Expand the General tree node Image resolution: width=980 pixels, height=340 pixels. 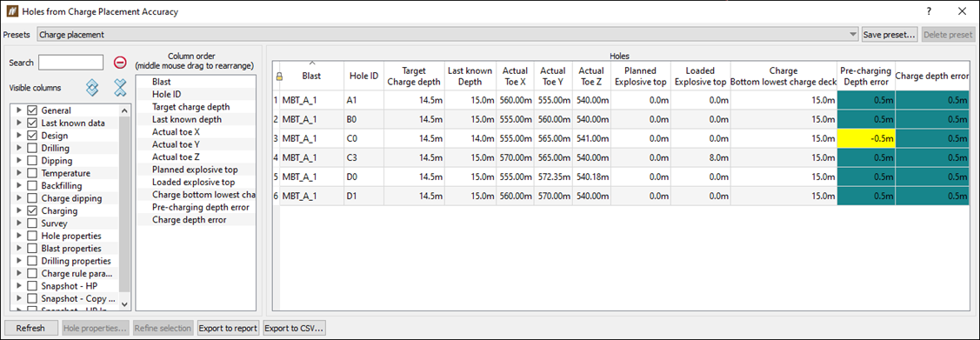(x=19, y=110)
